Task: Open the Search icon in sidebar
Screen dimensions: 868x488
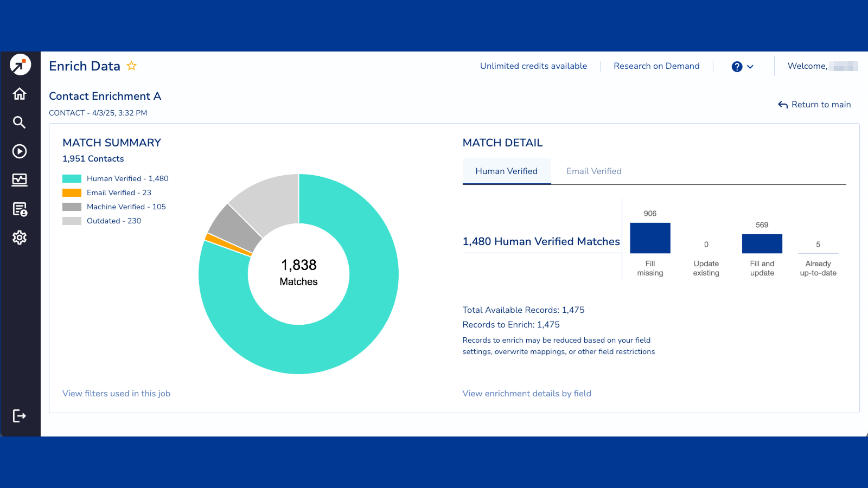Action: pos(20,123)
